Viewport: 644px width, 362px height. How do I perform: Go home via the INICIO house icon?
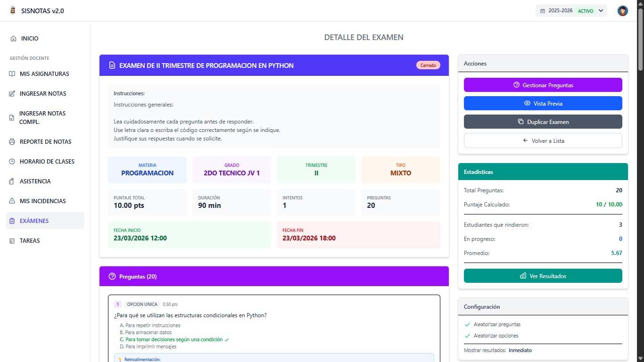pos(13,39)
